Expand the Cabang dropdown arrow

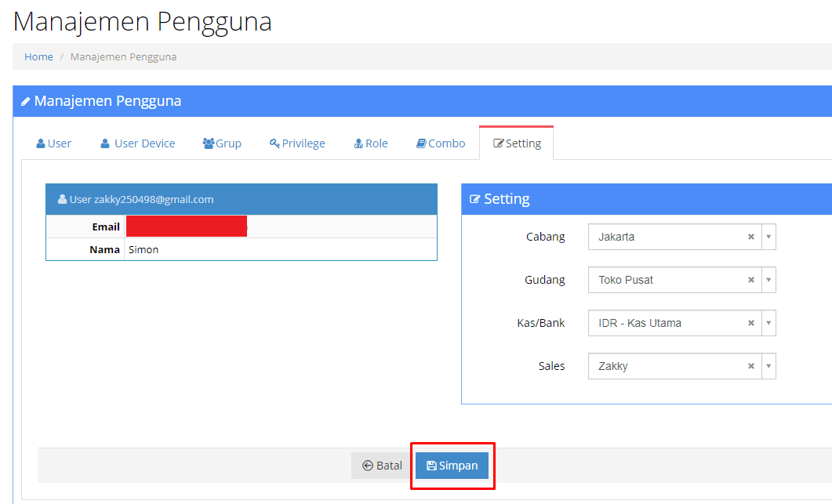768,237
